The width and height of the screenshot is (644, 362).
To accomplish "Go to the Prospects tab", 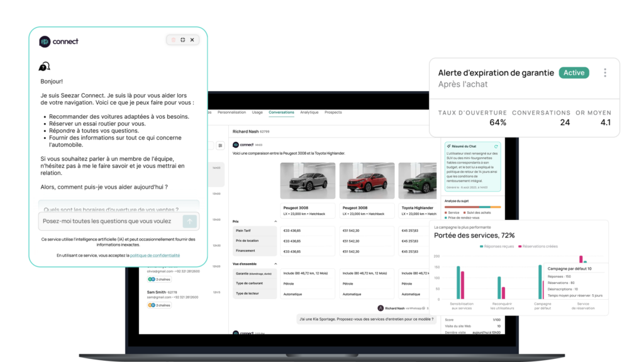I will point(333,112).
